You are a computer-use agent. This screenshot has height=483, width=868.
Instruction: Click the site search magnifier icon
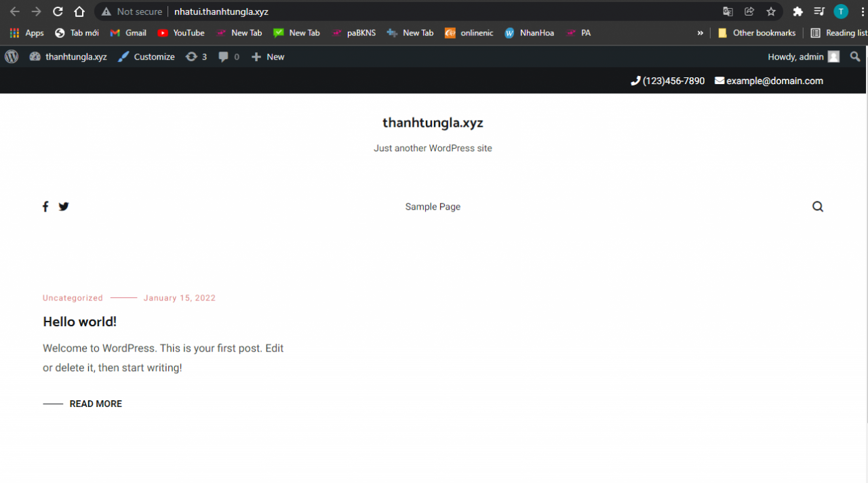pos(818,207)
